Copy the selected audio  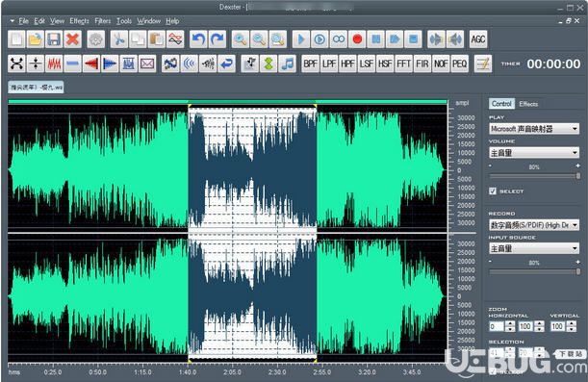tap(138, 39)
